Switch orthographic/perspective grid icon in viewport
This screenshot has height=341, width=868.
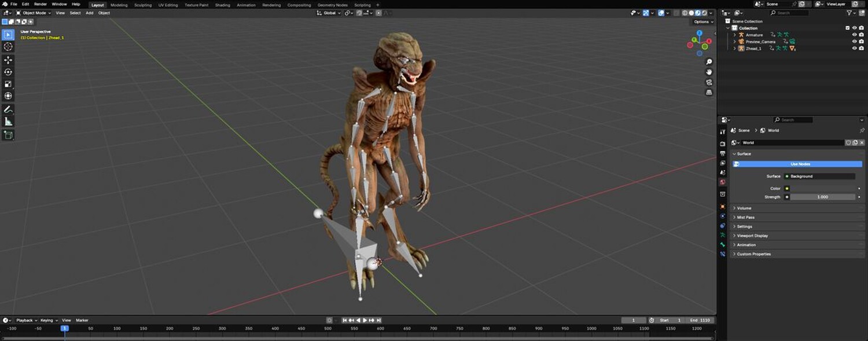709,92
